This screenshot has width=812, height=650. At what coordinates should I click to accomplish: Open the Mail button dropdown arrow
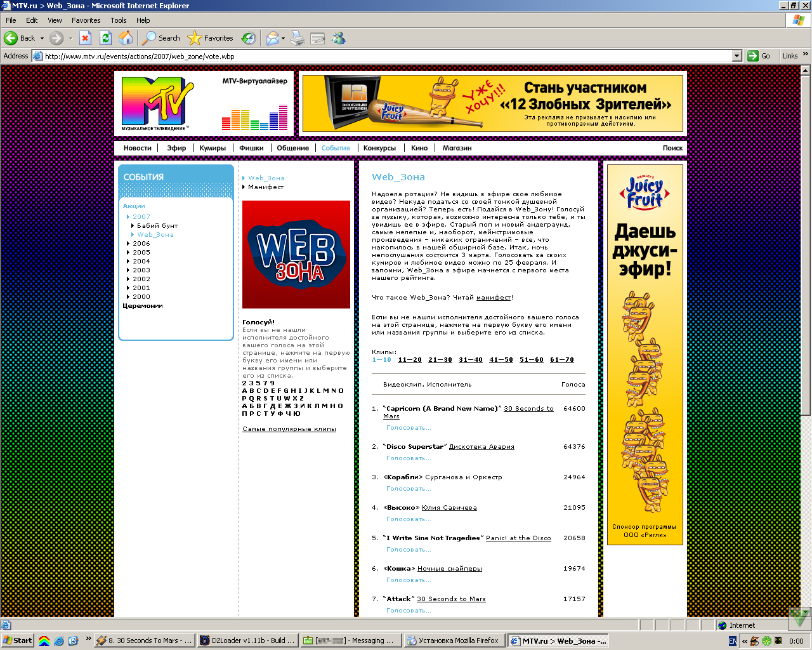point(283,38)
